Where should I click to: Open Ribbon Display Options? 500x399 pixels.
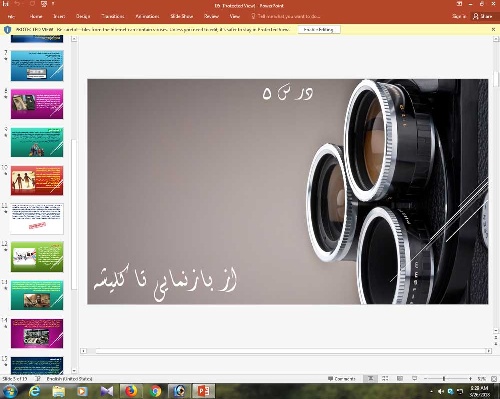(x=459, y=4)
